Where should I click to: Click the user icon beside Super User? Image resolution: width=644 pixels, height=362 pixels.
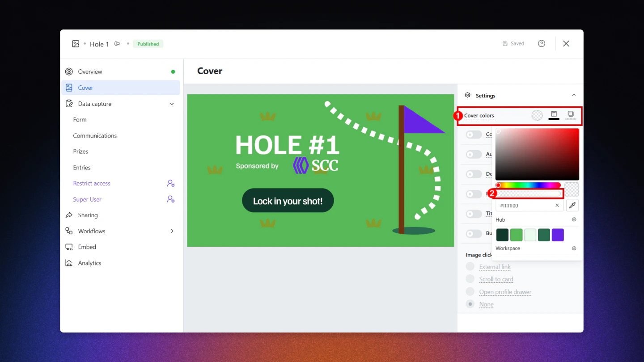click(x=171, y=199)
